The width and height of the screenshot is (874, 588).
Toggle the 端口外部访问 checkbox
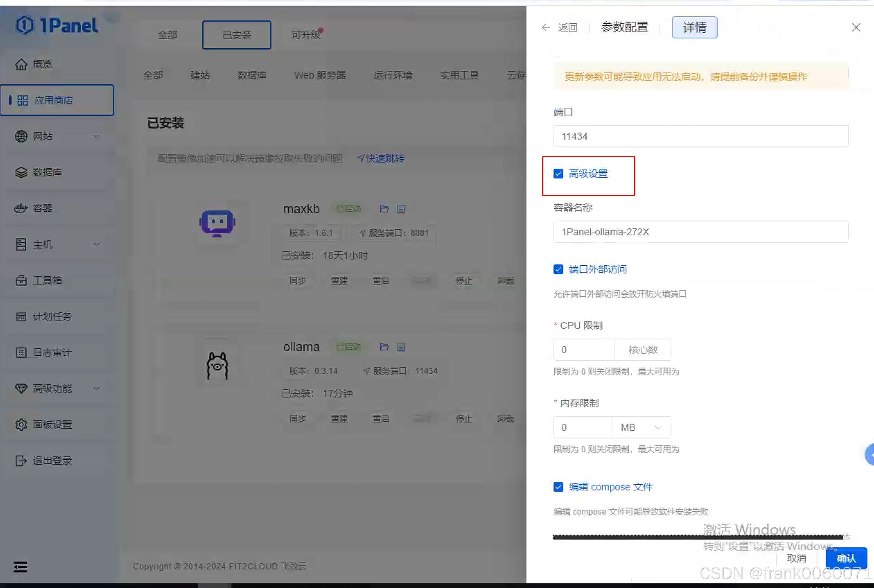coord(558,269)
